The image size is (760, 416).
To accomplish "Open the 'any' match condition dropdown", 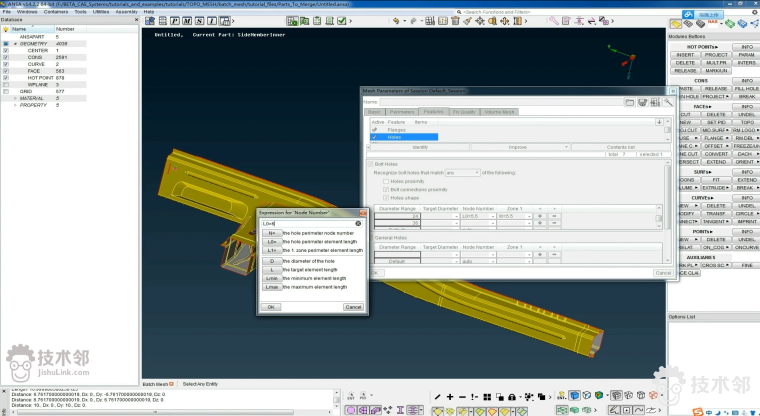I will [463, 172].
